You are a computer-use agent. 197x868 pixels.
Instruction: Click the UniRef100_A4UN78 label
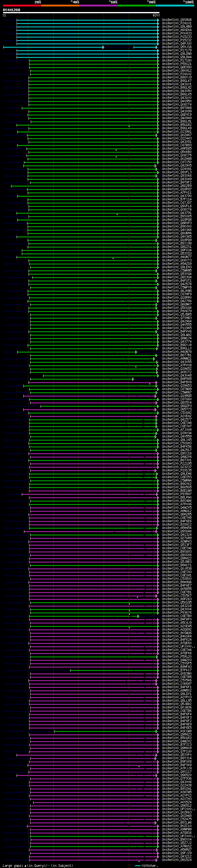tap(177, 352)
